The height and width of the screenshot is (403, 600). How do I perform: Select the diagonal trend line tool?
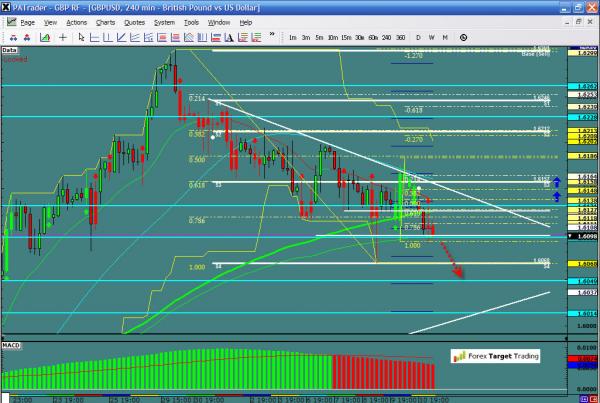(x=121, y=38)
